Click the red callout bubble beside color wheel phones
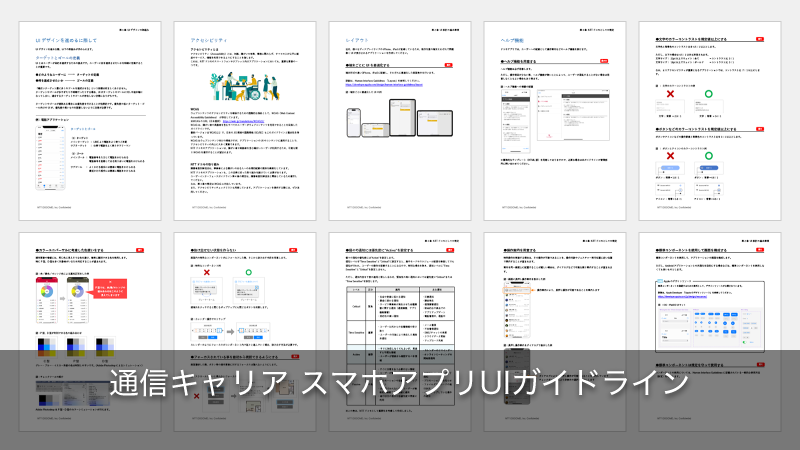 110,289
